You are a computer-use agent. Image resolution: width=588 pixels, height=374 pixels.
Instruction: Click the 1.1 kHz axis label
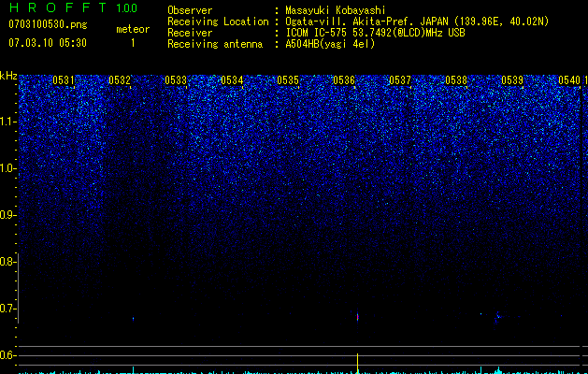7,122
